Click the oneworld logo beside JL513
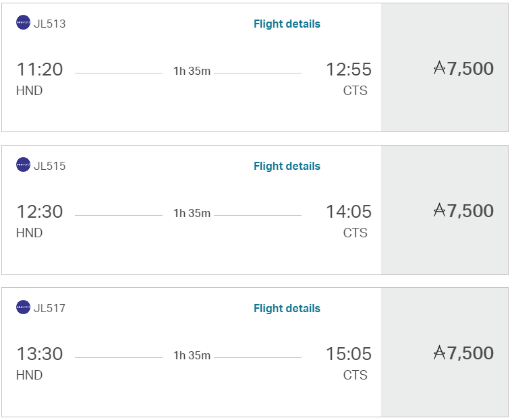Viewport: 512px width, 420px height. click(23, 22)
